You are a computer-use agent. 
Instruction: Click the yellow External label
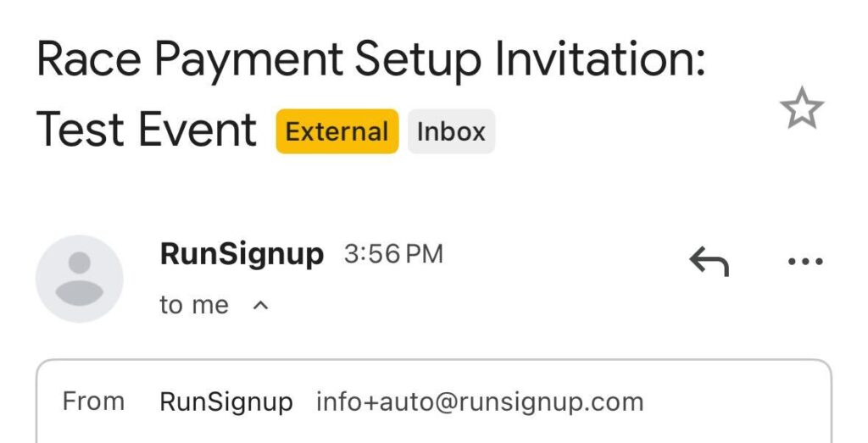pyautogui.click(x=337, y=132)
